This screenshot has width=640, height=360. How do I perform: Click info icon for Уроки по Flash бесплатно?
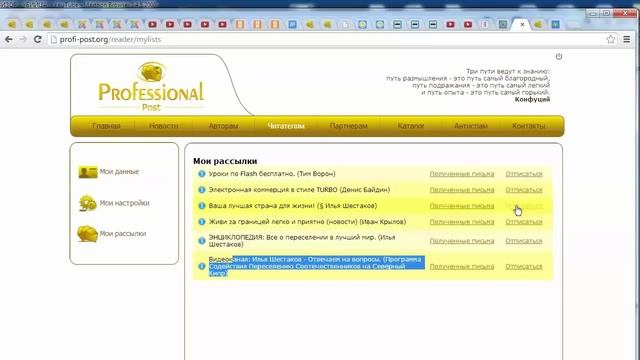point(202,174)
